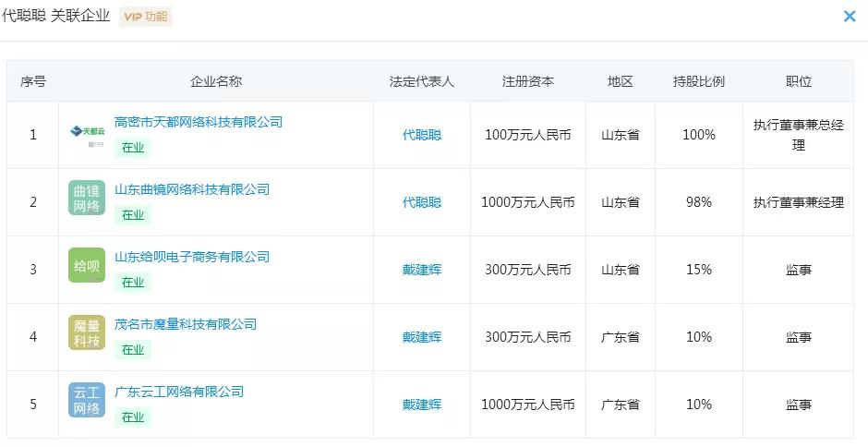Screen dimensions: 868x447
Task: Click the 注册资本 column header
Action: pos(528,81)
